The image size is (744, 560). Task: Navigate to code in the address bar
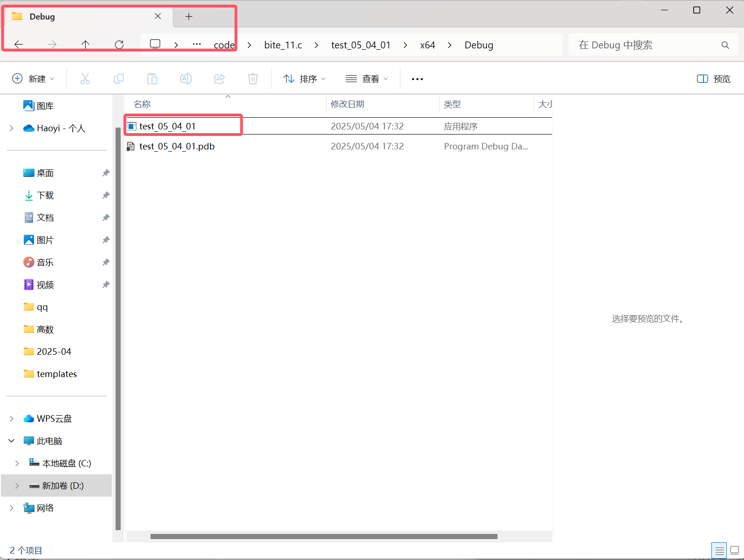224,45
